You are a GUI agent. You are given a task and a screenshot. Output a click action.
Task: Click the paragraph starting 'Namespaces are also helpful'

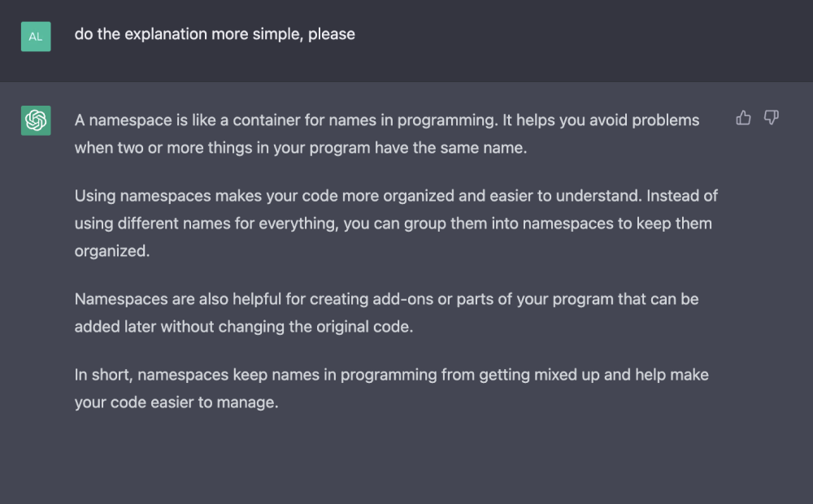point(386,313)
